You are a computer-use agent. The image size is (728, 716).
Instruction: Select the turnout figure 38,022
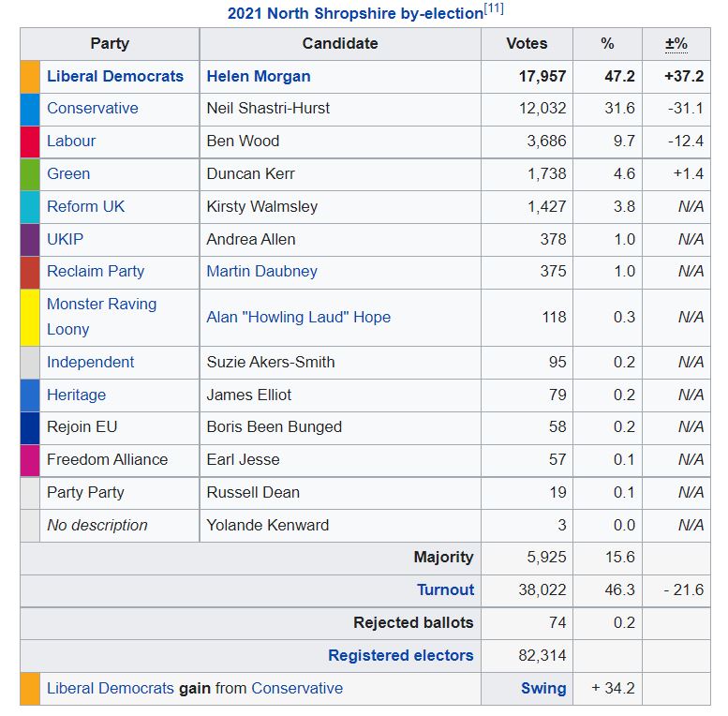click(542, 589)
